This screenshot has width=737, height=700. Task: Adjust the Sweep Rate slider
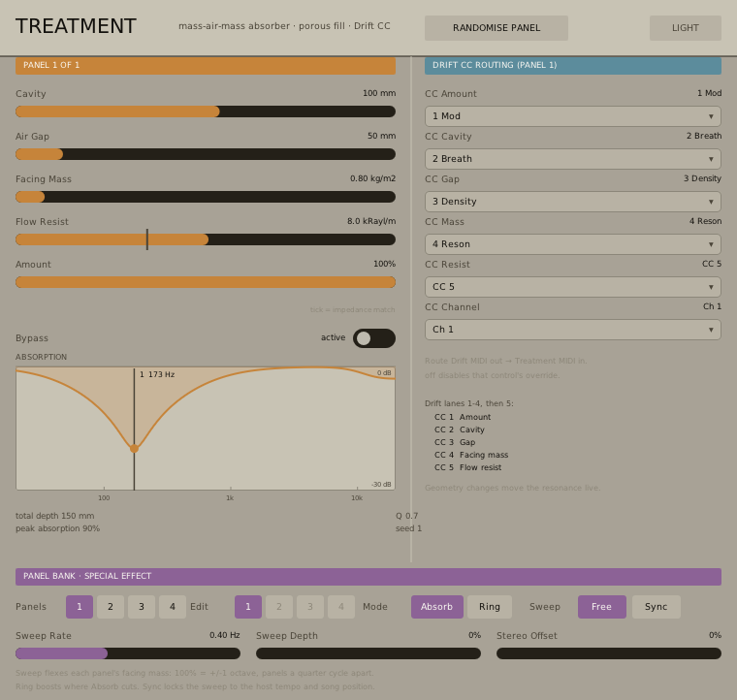tap(128, 653)
